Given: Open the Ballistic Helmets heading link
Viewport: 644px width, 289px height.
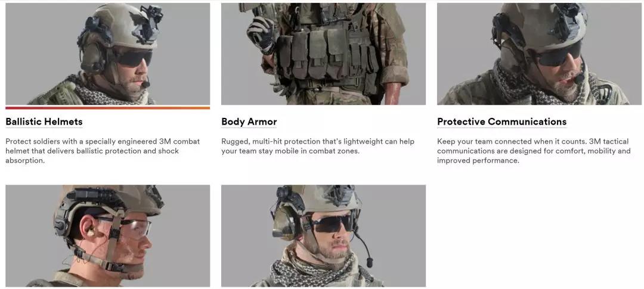Looking at the screenshot, I should point(44,122).
